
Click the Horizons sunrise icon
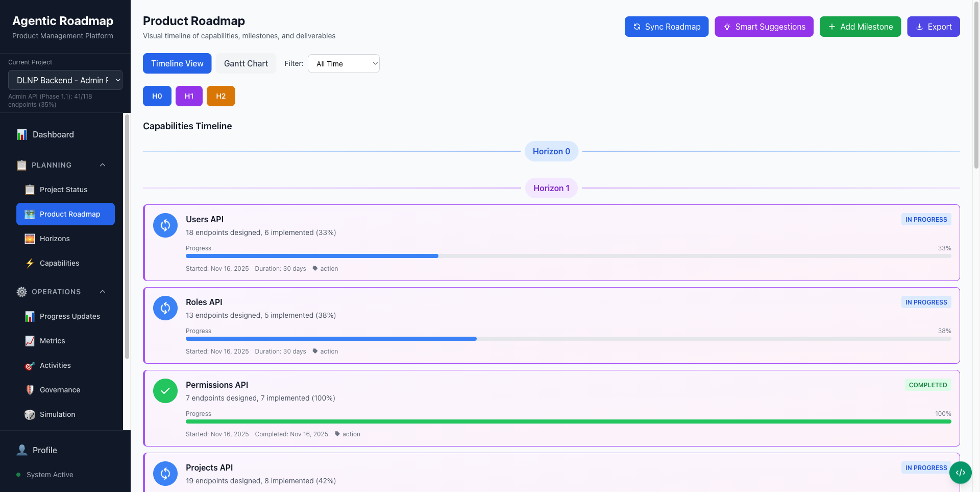coord(30,239)
